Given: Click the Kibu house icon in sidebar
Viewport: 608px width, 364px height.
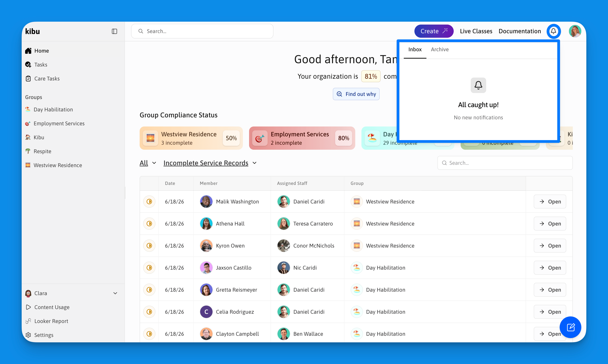Looking at the screenshot, I should 28,137.
